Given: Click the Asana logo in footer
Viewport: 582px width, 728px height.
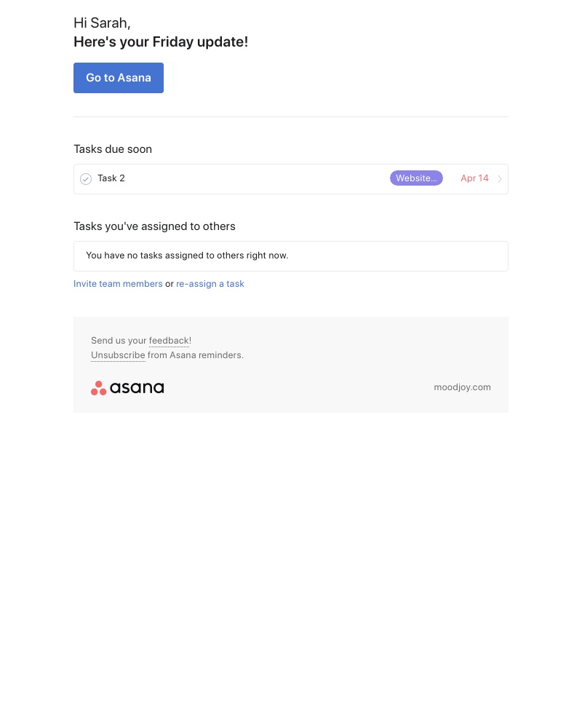Looking at the screenshot, I should point(127,388).
